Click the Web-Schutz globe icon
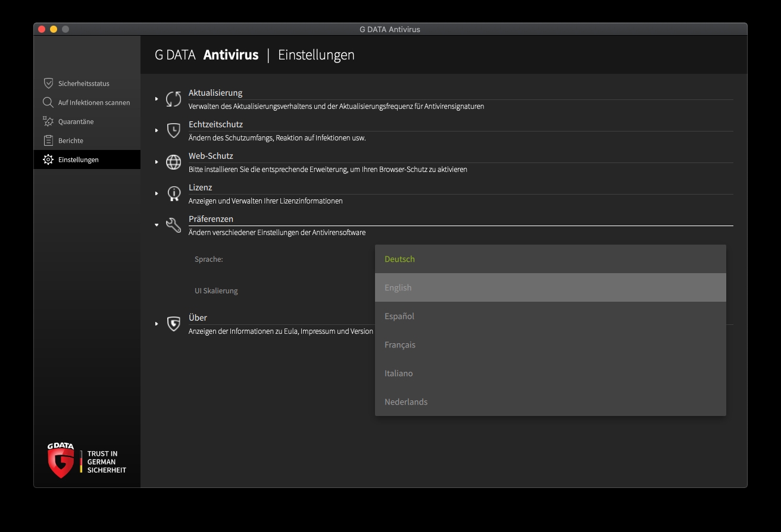The image size is (781, 532). point(173,162)
